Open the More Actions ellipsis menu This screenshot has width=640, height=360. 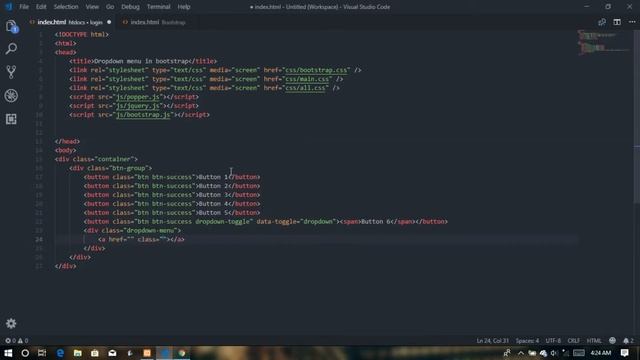(x=632, y=22)
